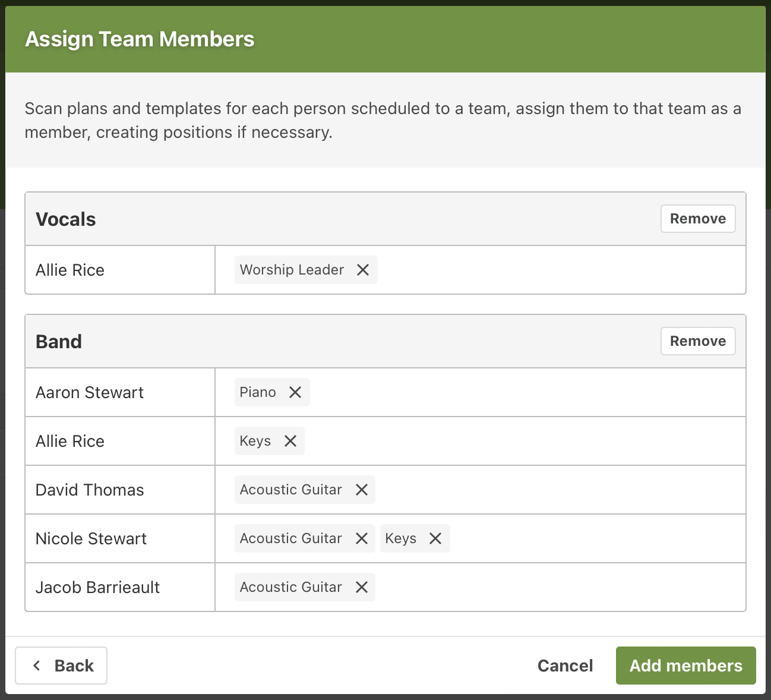Select Allie Rice in the Vocals team

(70, 270)
